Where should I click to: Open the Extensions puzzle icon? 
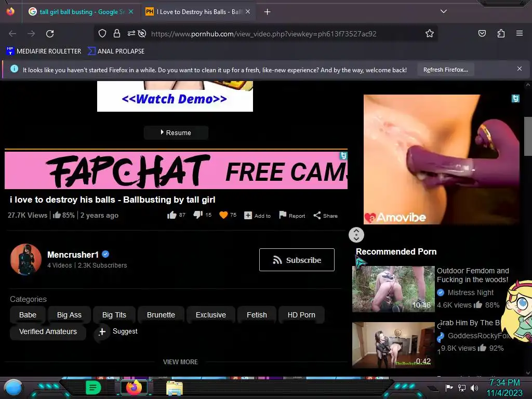point(501,33)
